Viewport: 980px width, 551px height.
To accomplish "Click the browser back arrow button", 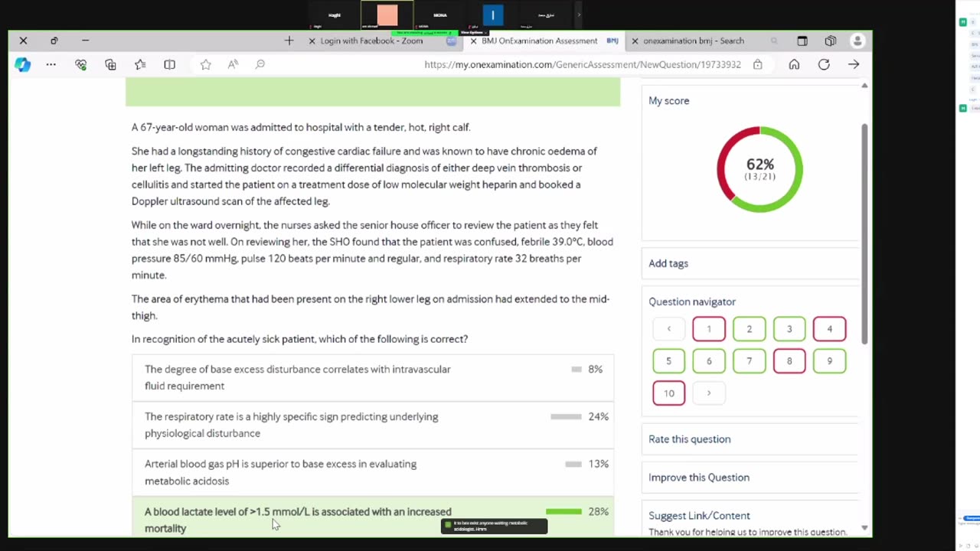I will point(854,64).
